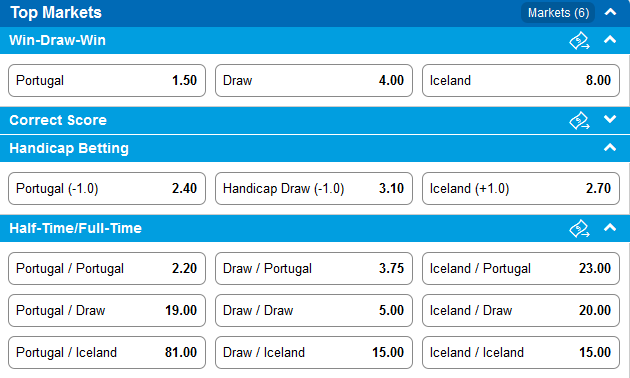Select Iceland / Draw at 20.00
The height and width of the screenshot is (378, 630).
point(521,311)
